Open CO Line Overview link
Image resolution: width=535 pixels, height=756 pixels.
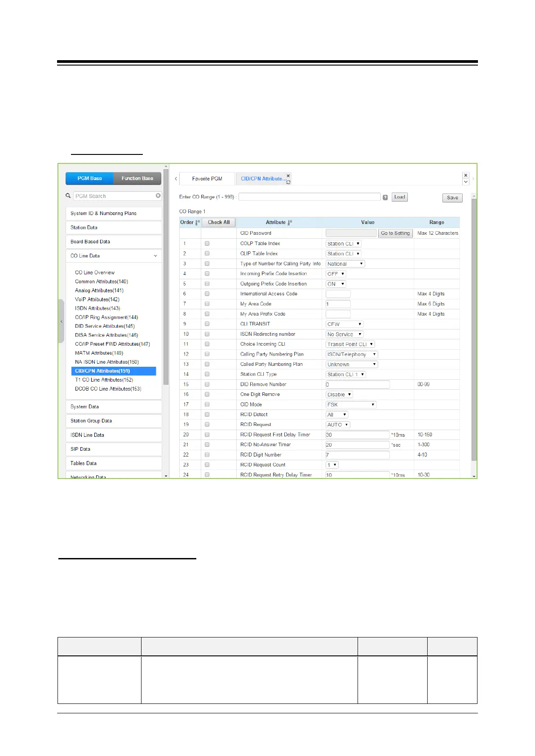point(95,273)
